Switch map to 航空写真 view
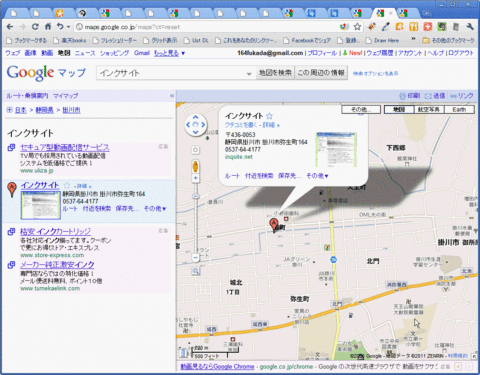Screen dimensions: 480x375 (428, 110)
